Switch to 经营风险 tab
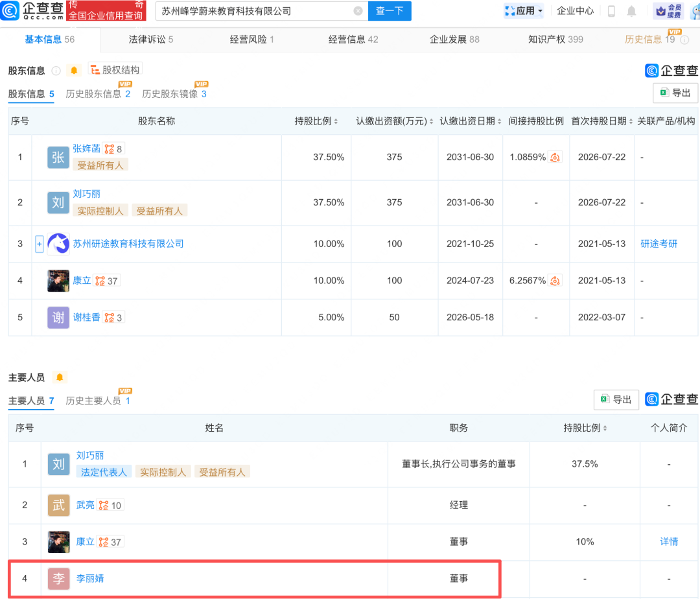 tap(251, 40)
